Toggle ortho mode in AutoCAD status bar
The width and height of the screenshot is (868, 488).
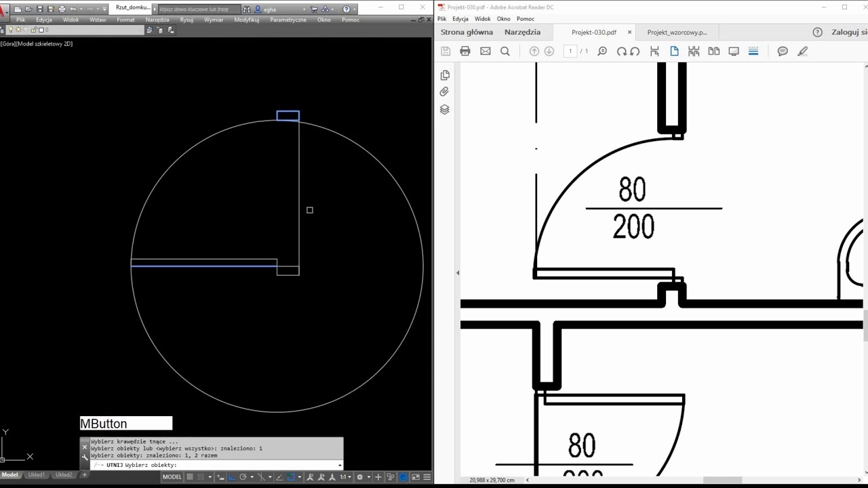(x=231, y=477)
